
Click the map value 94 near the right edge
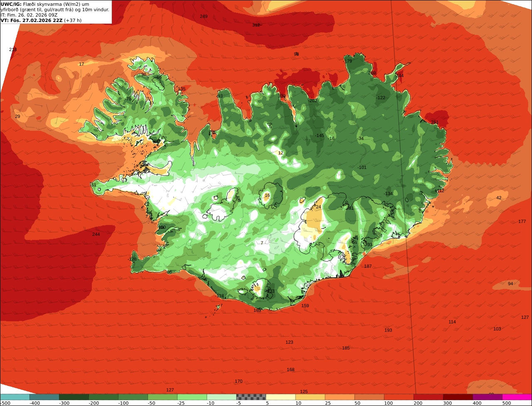[510, 284]
